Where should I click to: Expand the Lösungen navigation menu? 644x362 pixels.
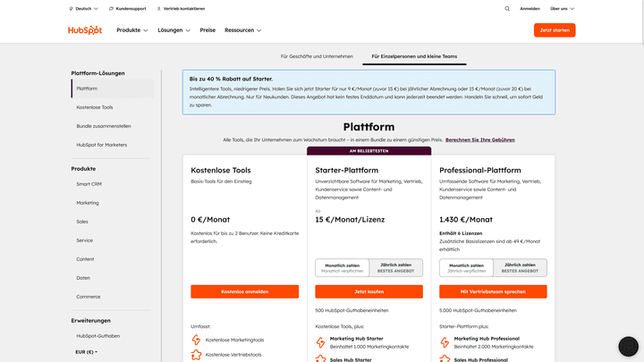[x=174, y=30]
